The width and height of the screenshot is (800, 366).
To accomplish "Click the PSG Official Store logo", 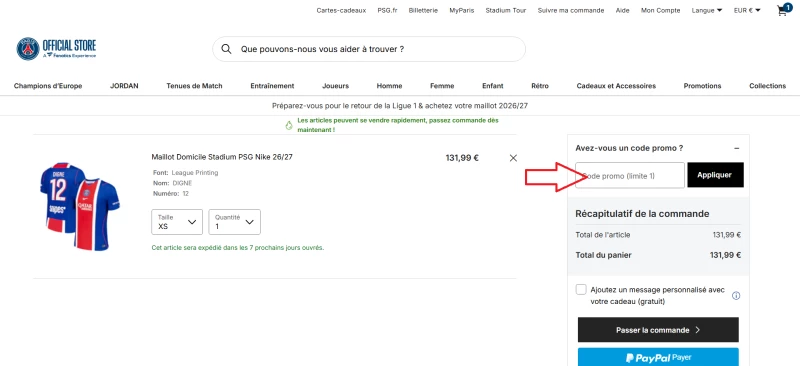I will pos(56,49).
